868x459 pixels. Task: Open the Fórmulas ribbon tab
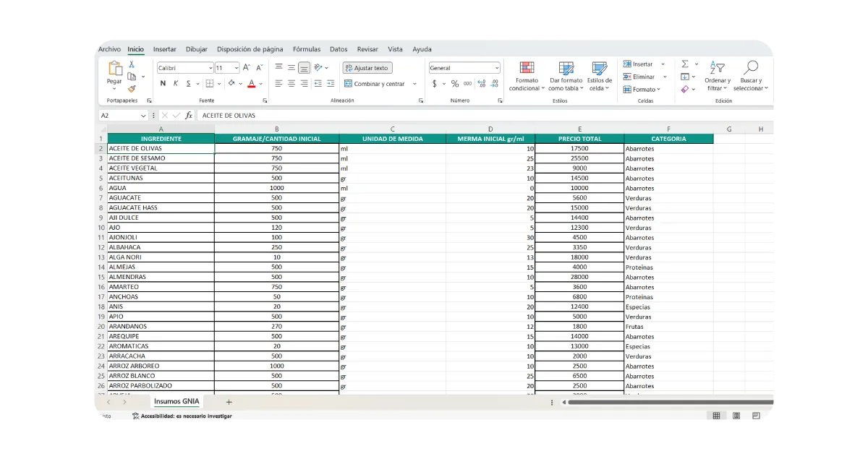click(x=307, y=49)
